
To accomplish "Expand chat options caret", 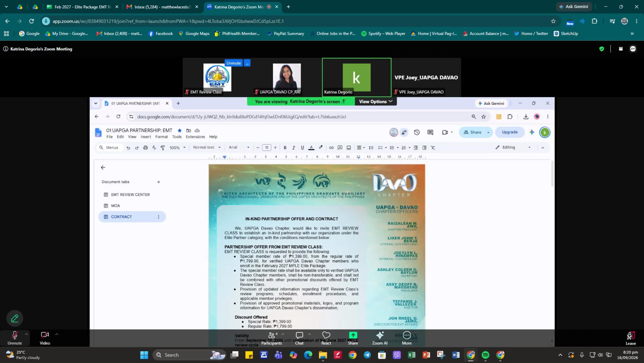I will 310,334.
